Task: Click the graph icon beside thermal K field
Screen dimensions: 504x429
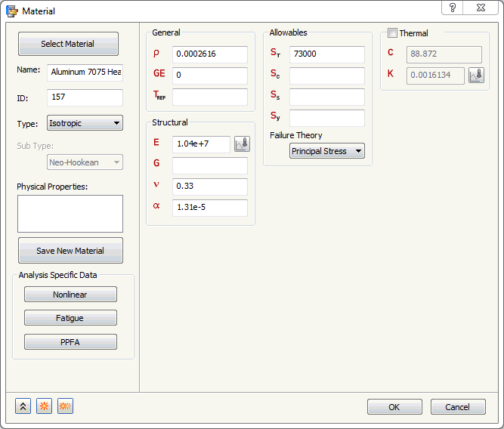Action: [x=476, y=76]
